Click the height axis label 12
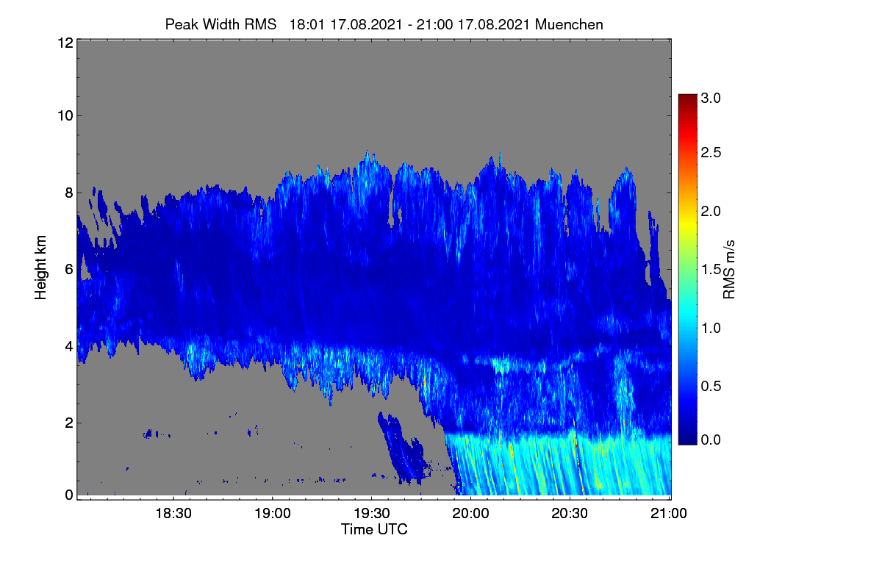The height and width of the screenshot is (588, 882). pos(64,43)
